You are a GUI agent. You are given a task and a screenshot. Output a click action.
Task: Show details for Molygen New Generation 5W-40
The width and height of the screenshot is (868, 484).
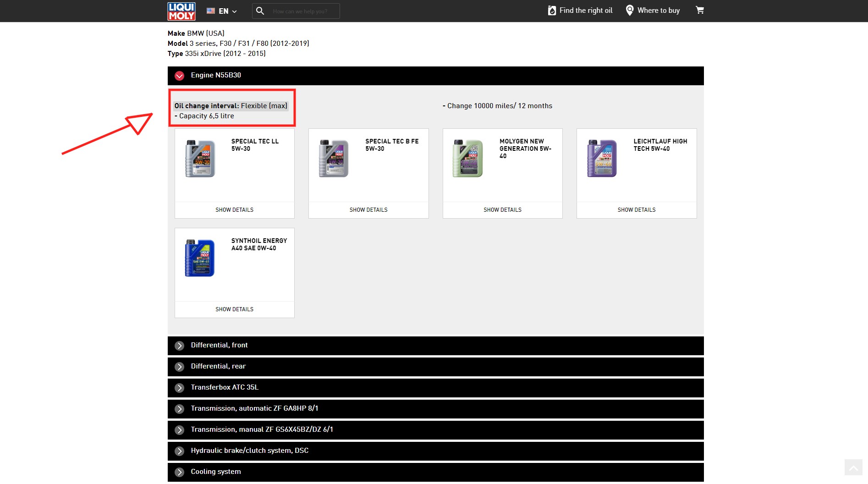[x=502, y=210]
